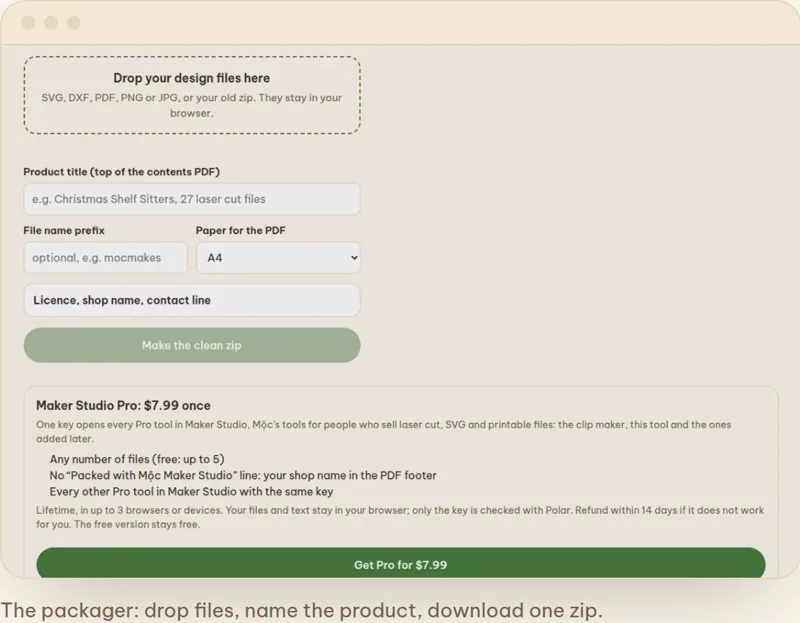Click the 'Paper for the PDF' label

click(241, 231)
